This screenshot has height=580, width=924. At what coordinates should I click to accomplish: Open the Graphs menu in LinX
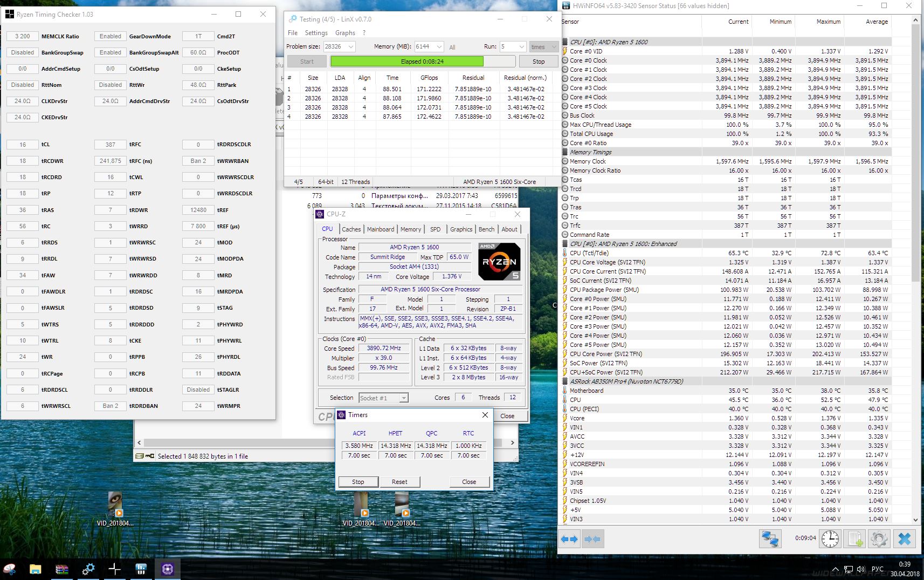345,33
